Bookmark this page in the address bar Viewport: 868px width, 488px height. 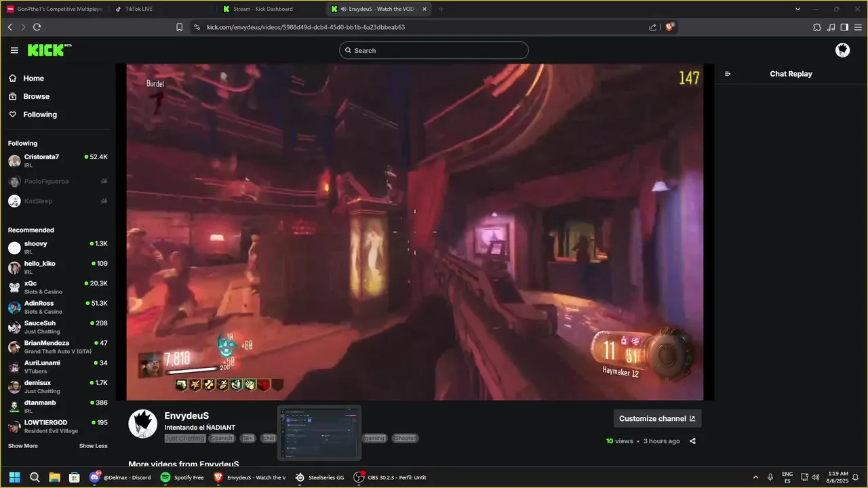179,27
